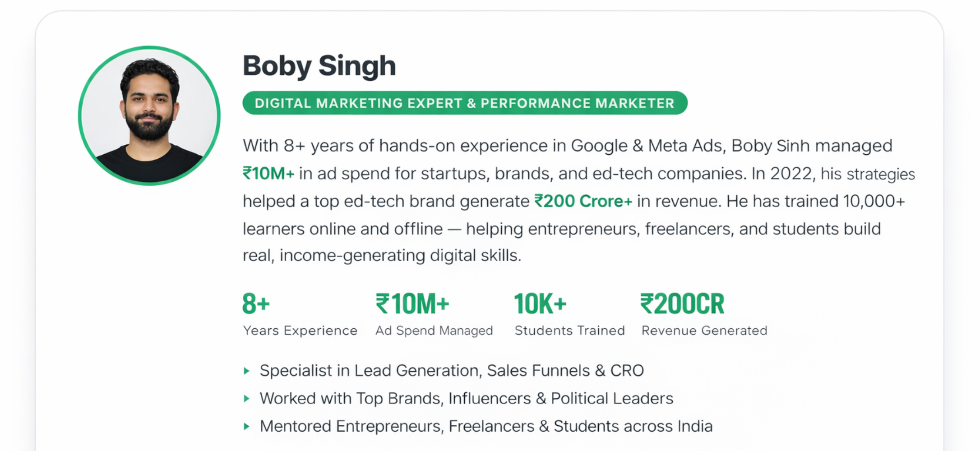Screen dimensions: 980x451
Task: Click the Specialist in Lead Generation line
Action: coord(452,371)
